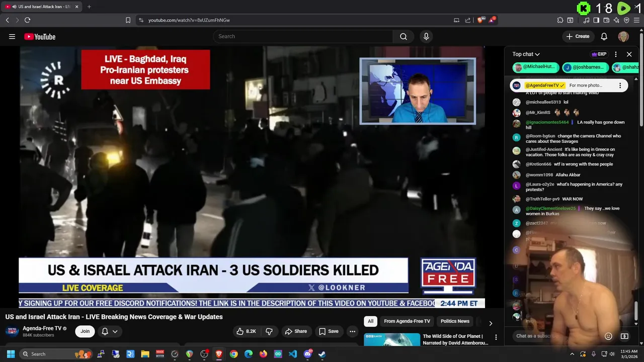Screen dimensions: 644x362
Task: Click the YouTube search text field
Action: (x=303, y=36)
